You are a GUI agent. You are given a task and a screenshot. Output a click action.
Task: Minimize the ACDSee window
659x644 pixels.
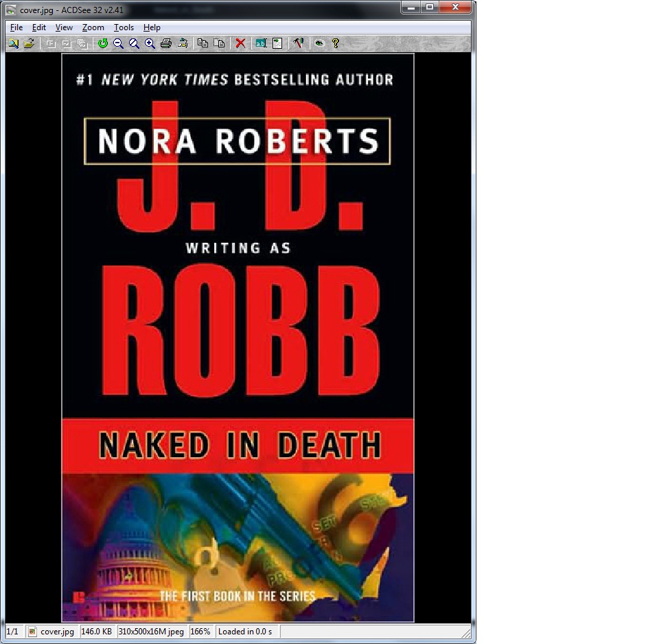pos(411,8)
